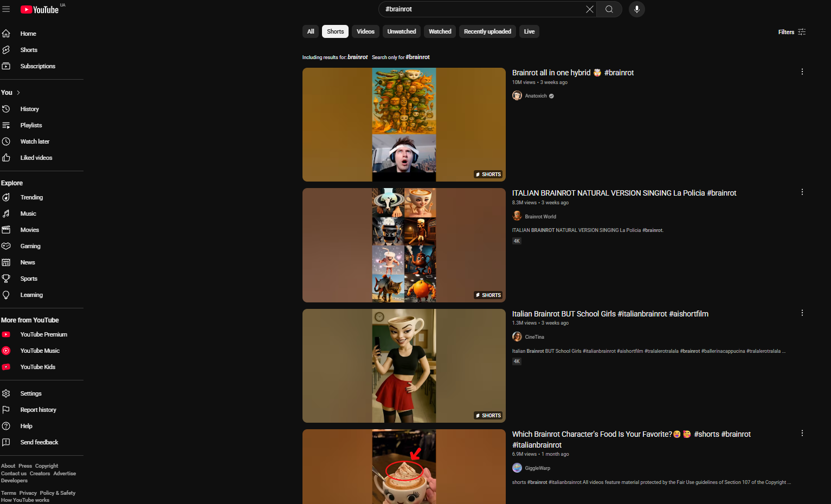Open the Anatoxich channel

point(536,96)
